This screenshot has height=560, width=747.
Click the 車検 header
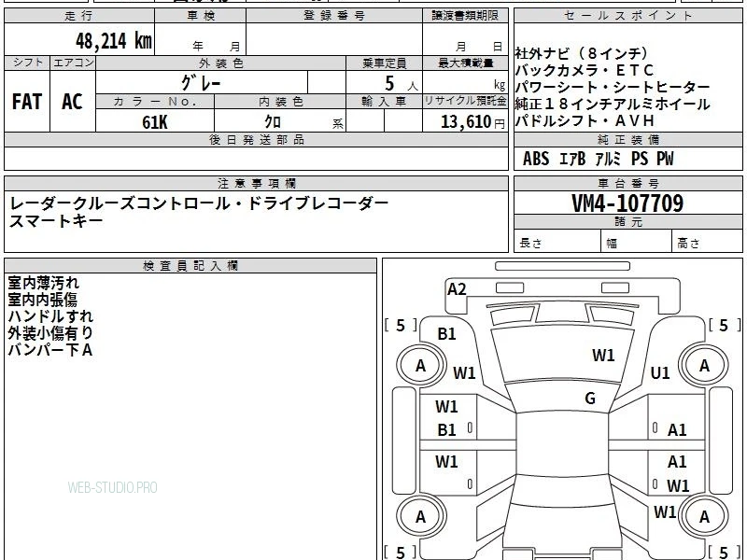tap(201, 16)
